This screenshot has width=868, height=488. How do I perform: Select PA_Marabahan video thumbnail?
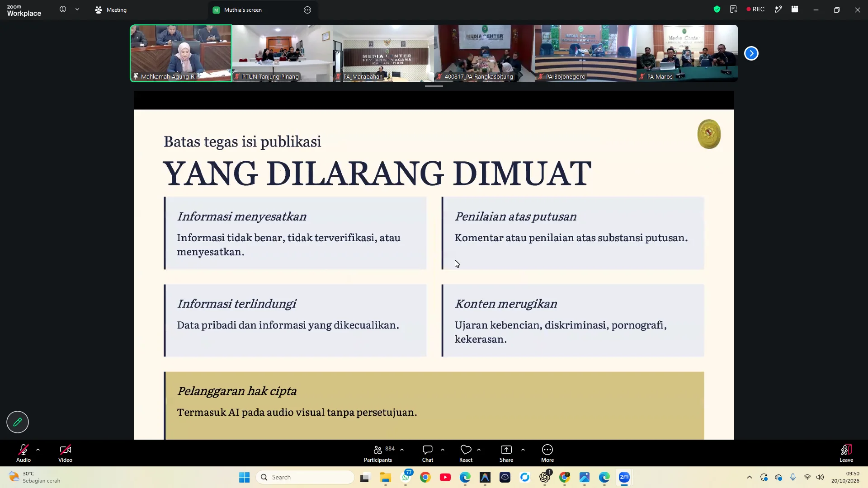383,53
